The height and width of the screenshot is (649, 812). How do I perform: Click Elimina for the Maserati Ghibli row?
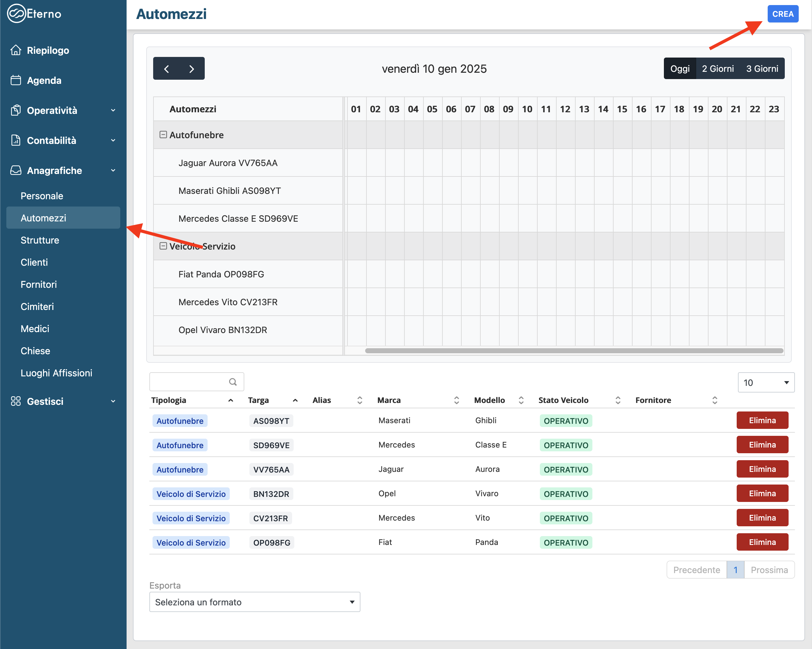coord(762,421)
